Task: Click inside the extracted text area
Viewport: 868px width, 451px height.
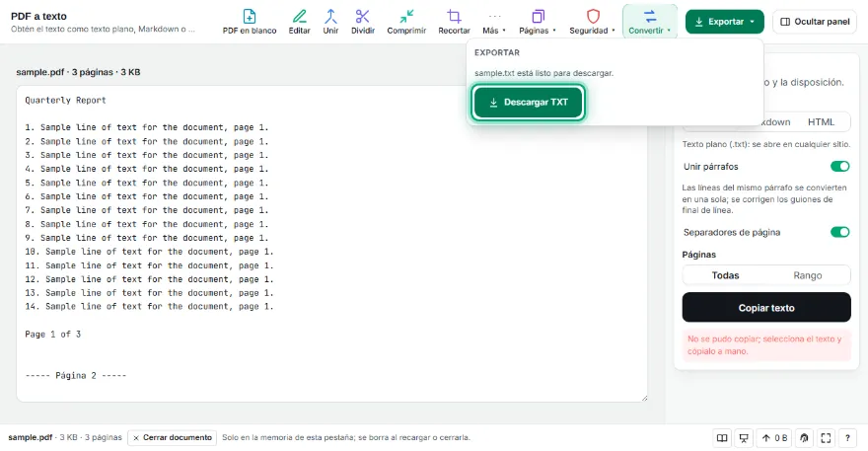Action: 331,244
